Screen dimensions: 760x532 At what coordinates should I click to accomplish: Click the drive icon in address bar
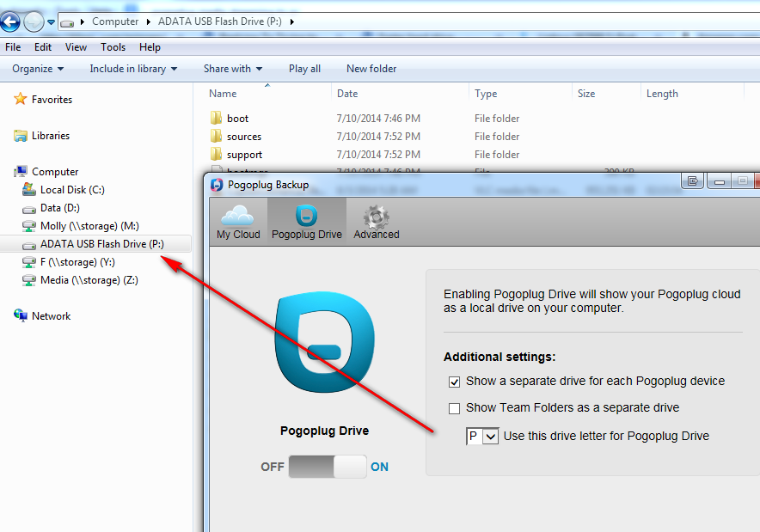click(67, 22)
